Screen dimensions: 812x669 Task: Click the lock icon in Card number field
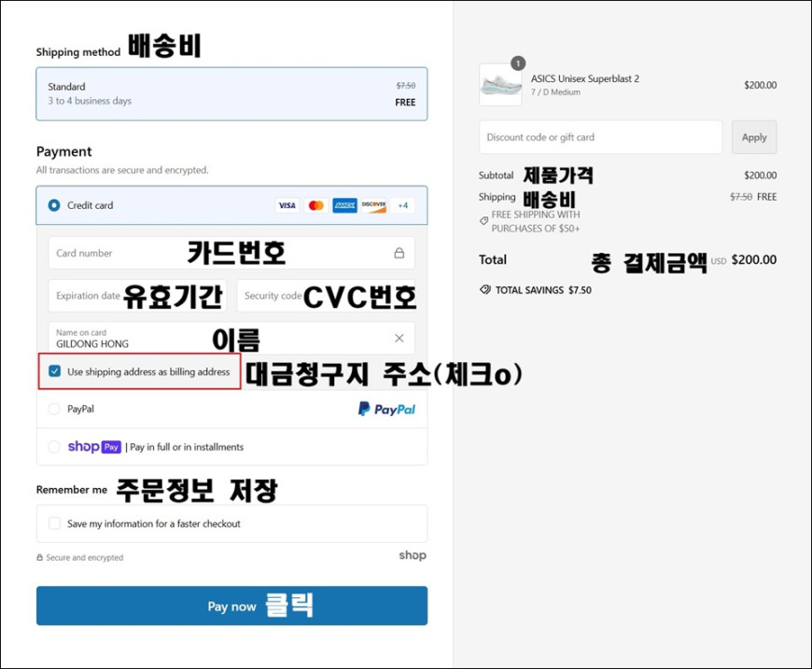[x=399, y=253]
